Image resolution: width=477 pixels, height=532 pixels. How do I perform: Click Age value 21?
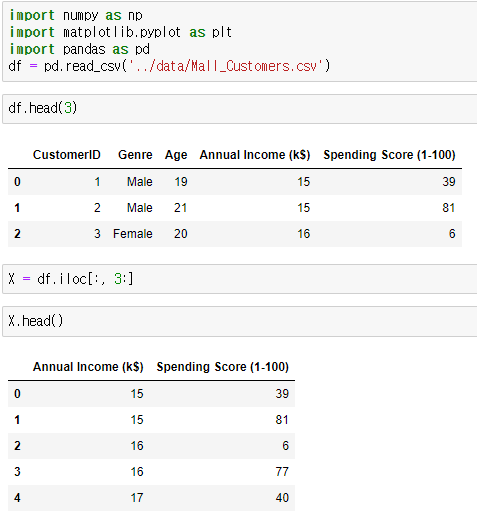coord(180,208)
